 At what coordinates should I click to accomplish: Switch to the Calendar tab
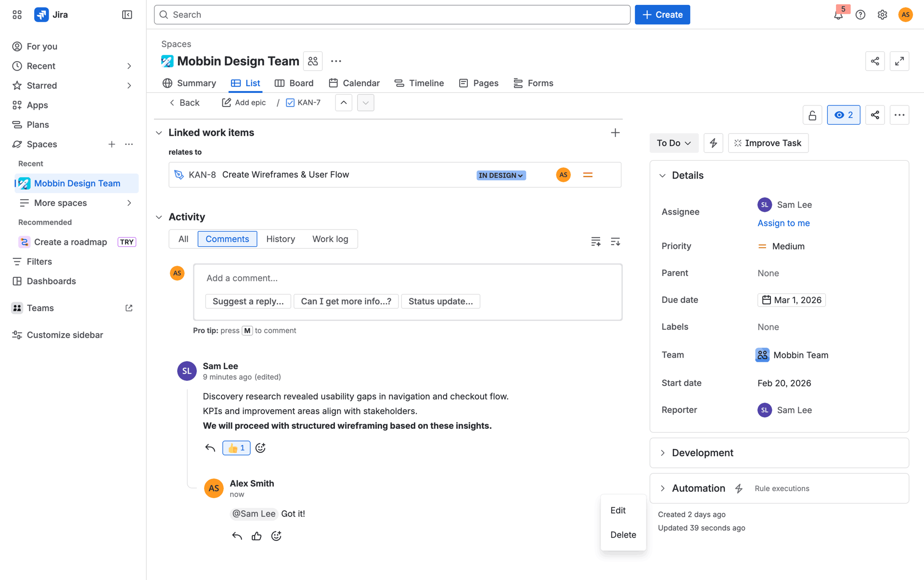[x=354, y=83]
